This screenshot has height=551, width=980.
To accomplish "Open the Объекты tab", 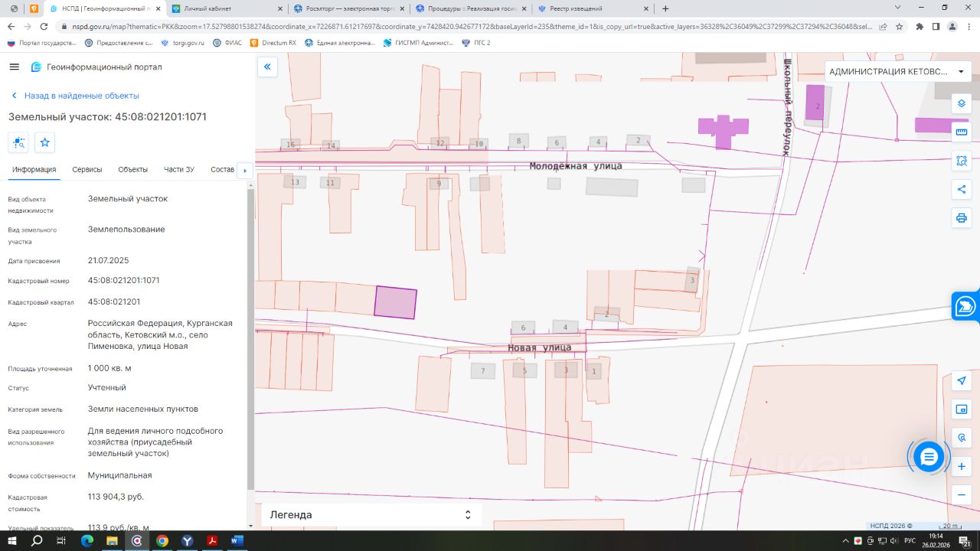I will coord(133,169).
